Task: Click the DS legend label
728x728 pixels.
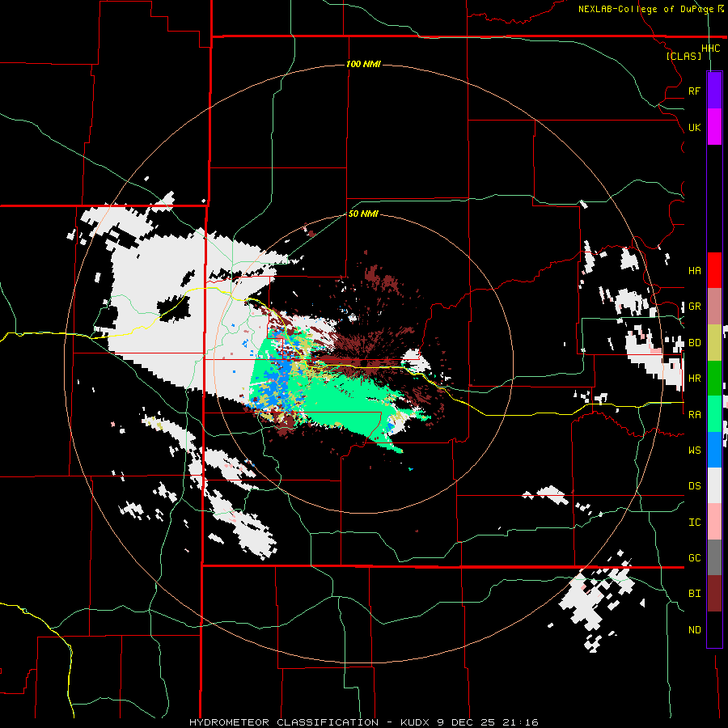Action: (x=694, y=486)
